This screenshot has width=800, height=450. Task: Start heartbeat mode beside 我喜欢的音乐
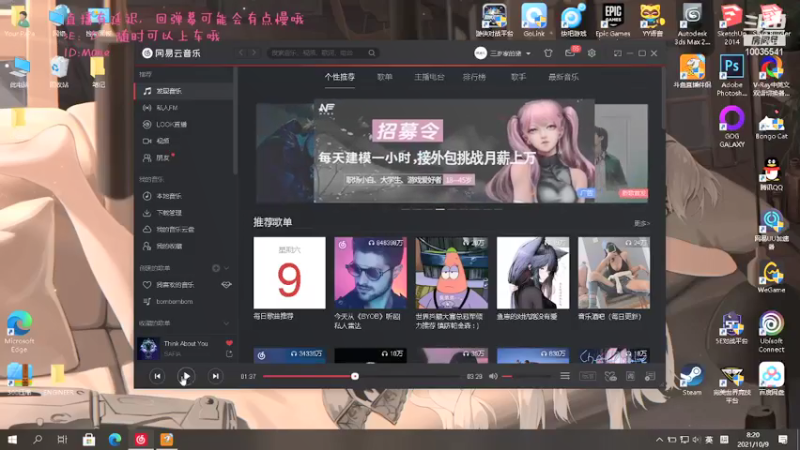coord(226,285)
